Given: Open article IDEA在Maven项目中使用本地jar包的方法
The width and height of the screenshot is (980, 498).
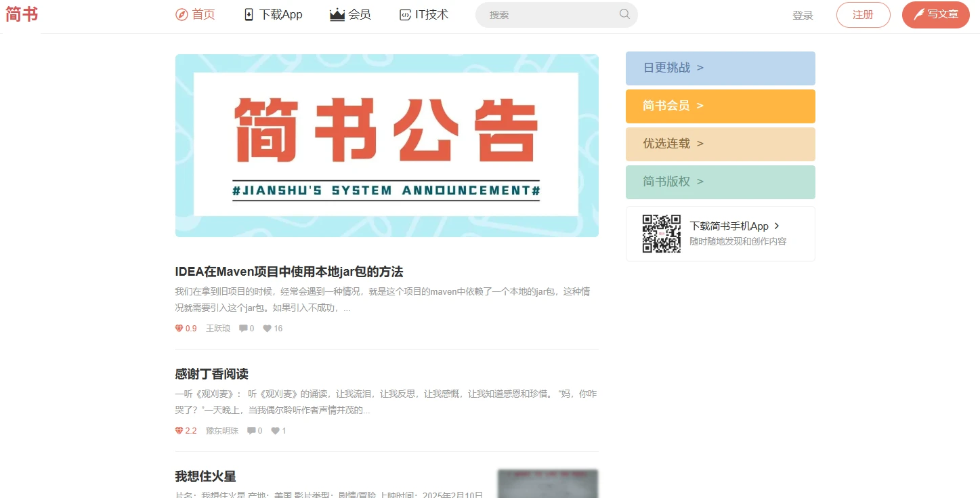Looking at the screenshot, I should tap(289, 272).
